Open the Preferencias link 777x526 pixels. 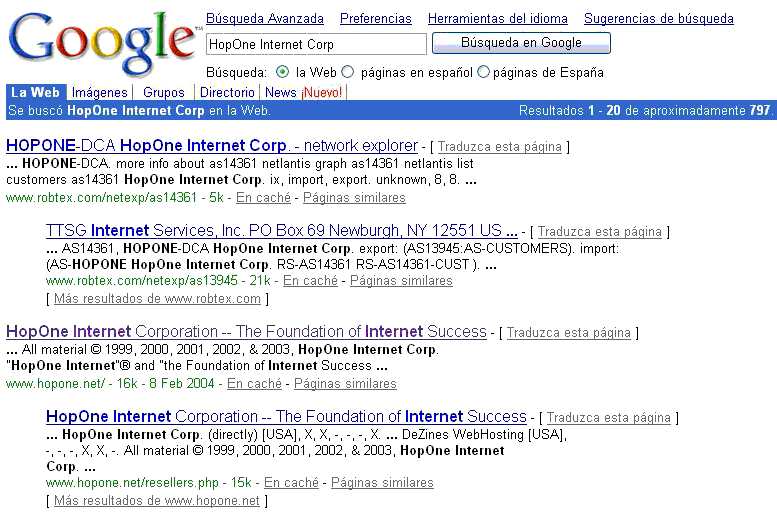point(376,19)
